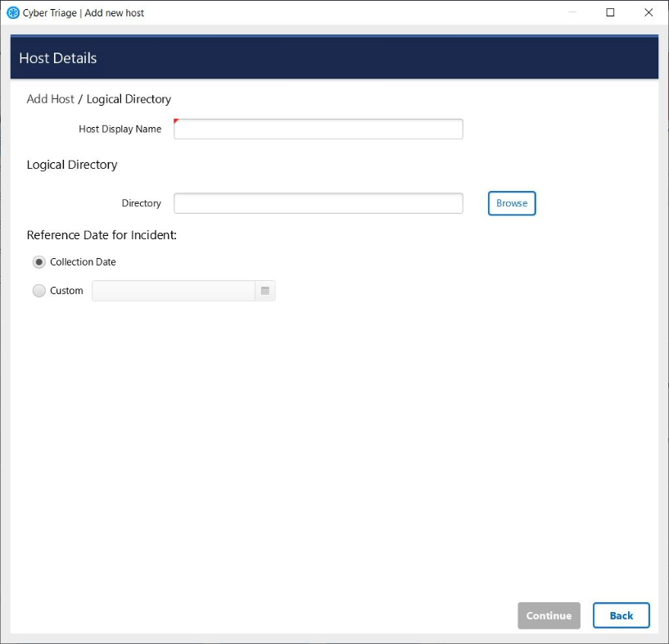The image size is (669, 644).
Task: Navigate to the Add Host breadcrumb
Action: coord(50,99)
